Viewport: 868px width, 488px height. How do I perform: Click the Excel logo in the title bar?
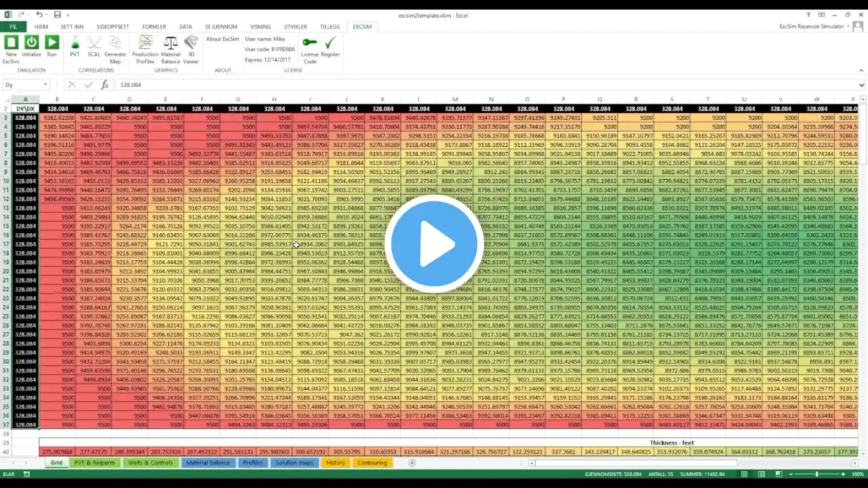pyautogui.click(x=7, y=15)
